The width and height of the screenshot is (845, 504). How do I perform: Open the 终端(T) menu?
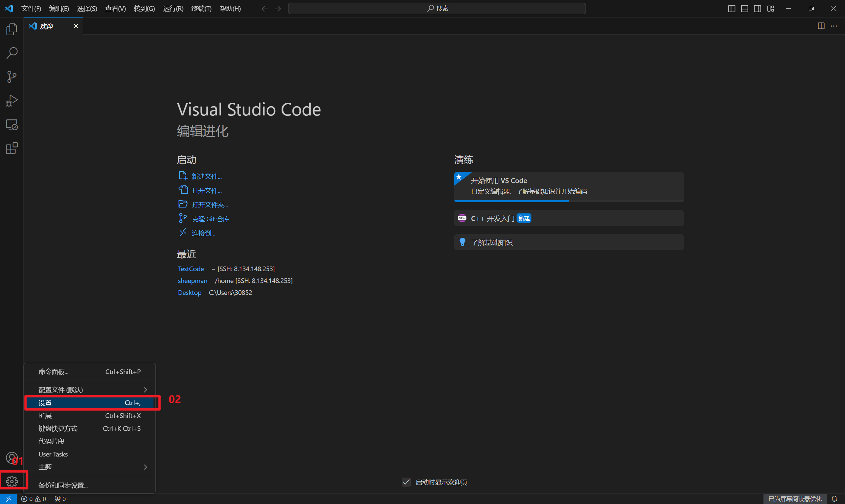click(x=201, y=9)
